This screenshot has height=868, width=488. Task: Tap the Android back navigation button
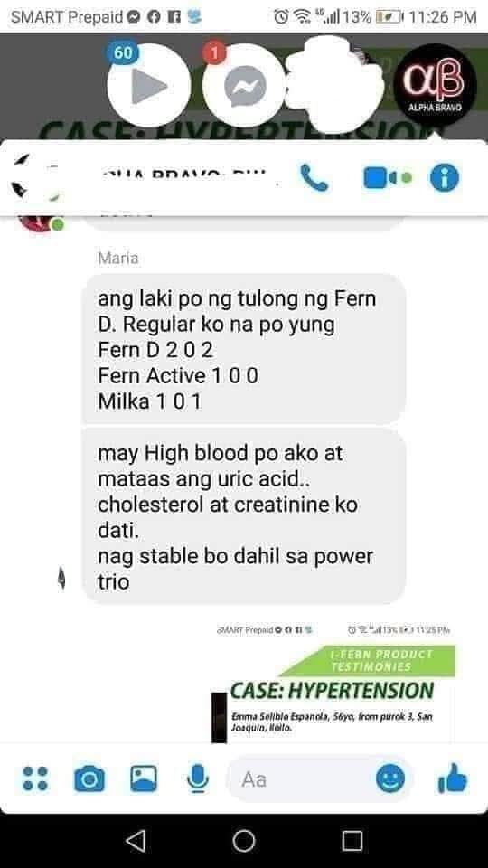click(136, 841)
